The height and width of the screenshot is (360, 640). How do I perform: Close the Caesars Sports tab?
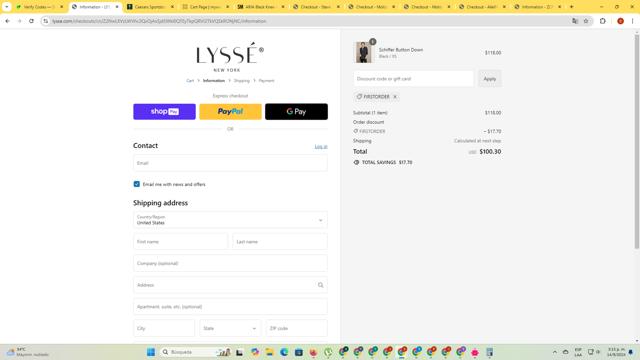pos(172,7)
